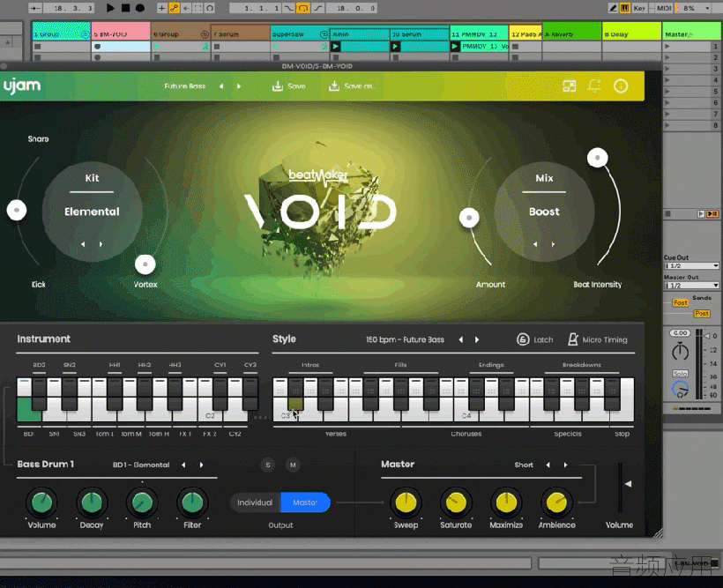This screenshot has width=723, height=588.
Task: Click the Master track Solo button
Action: point(680,374)
